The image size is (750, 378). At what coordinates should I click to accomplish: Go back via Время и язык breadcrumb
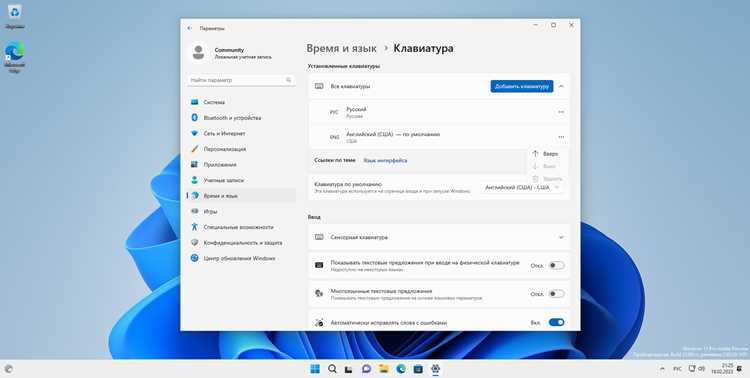tap(342, 48)
